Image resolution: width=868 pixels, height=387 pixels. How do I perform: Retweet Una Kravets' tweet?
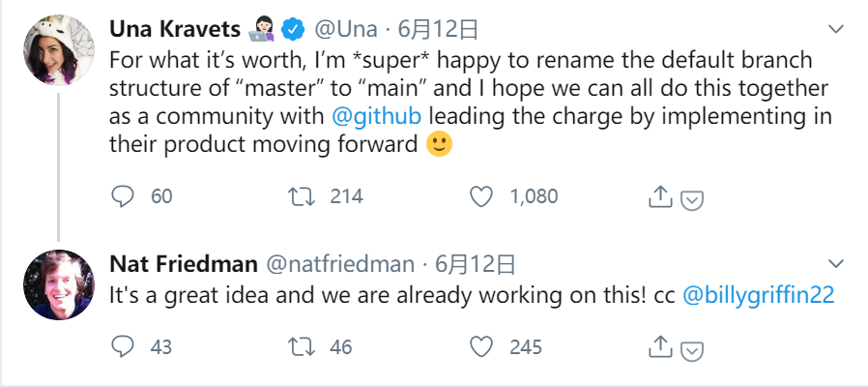tap(302, 196)
